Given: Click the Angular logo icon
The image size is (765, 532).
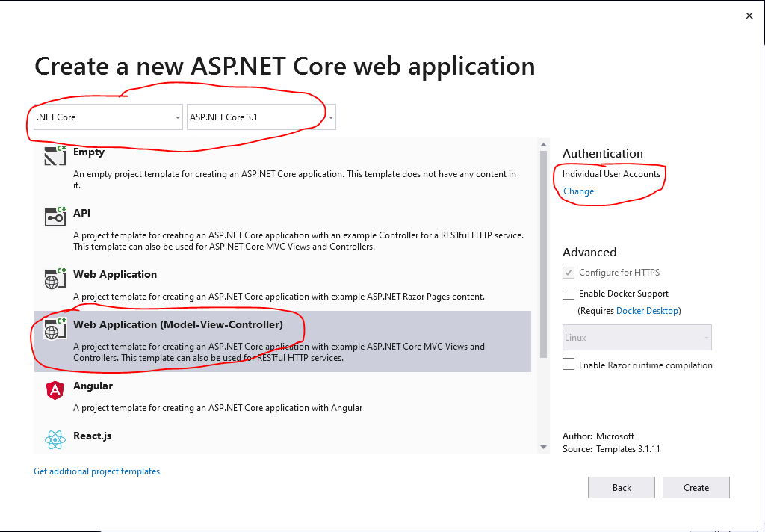Looking at the screenshot, I should (x=55, y=390).
